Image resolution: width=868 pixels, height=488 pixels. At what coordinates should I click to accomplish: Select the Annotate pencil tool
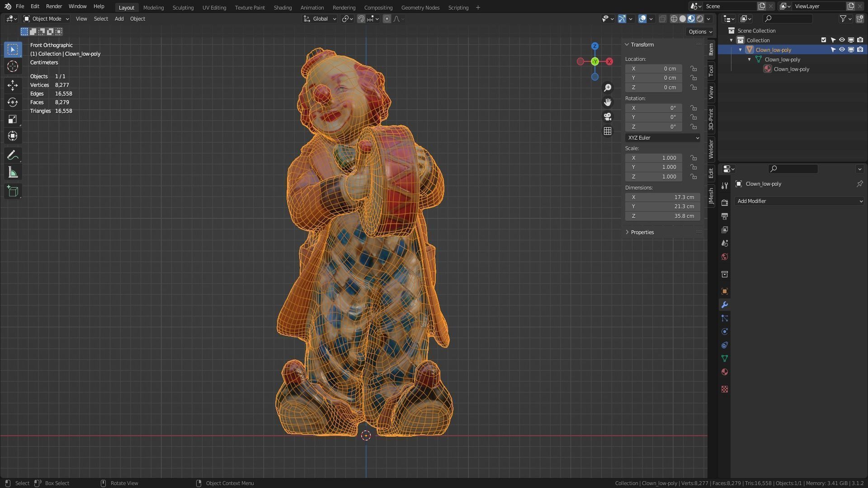(x=13, y=155)
